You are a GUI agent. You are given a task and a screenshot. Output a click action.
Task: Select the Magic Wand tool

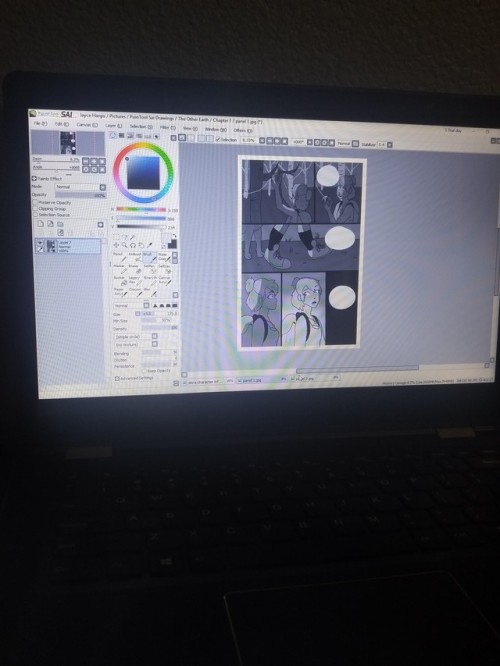click(133, 237)
